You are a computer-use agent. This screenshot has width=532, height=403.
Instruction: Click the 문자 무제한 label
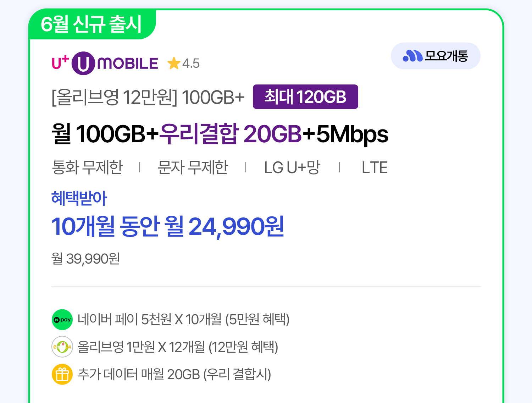pyautogui.click(x=193, y=167)
